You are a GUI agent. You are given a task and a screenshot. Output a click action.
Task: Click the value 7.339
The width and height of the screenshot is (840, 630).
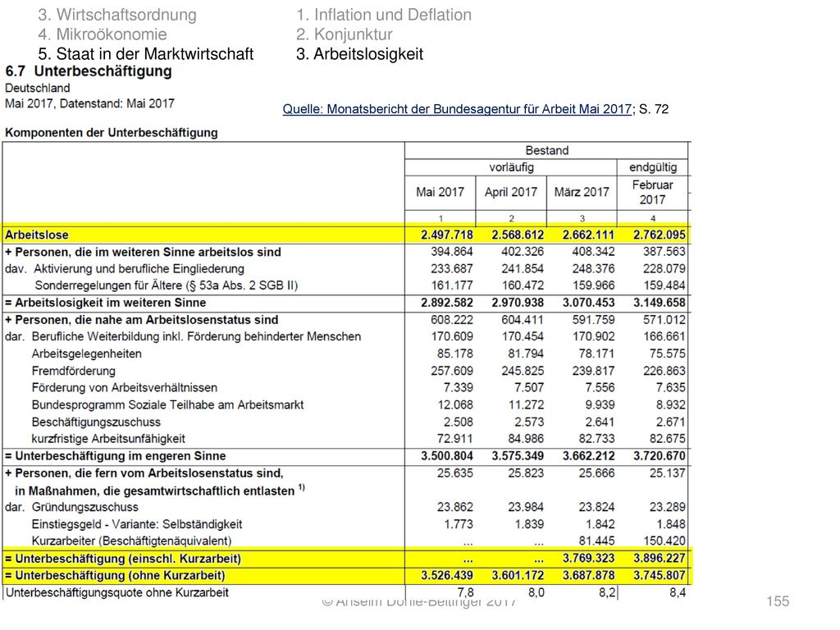(458, 387)
